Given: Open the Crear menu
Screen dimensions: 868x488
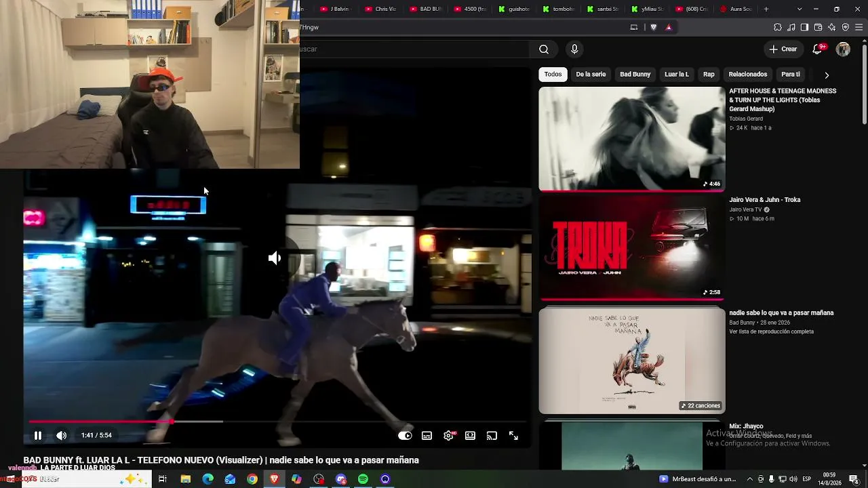Looking at the screenshot, I should click(783, 49).
